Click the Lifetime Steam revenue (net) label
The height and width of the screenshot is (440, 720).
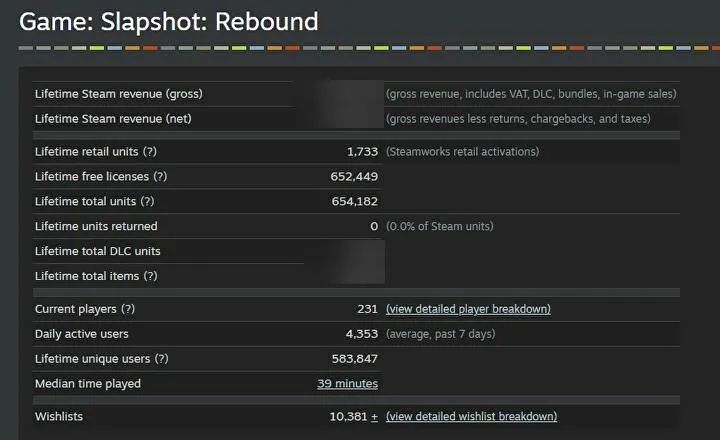(x=113, y=119)
